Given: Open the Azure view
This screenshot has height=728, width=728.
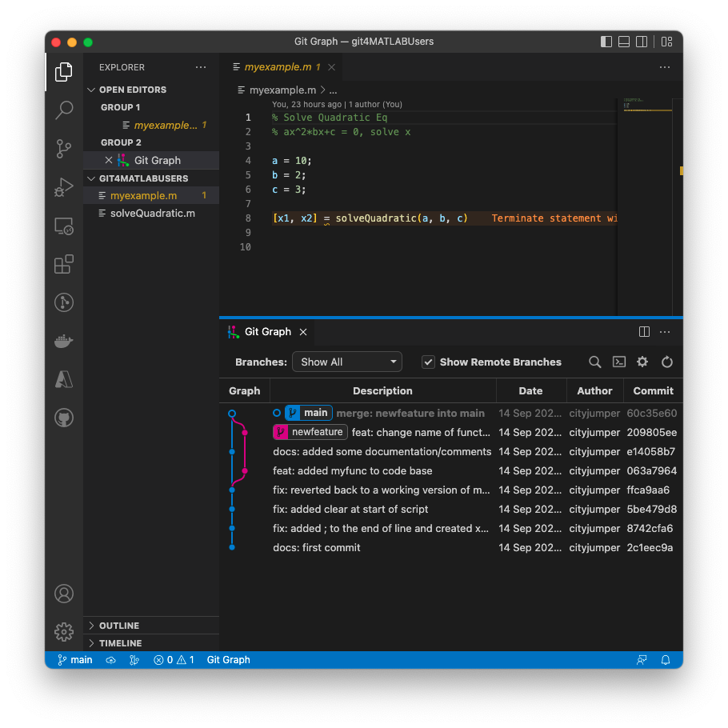Looking at the screenshot, I should [x=64, y=379].
